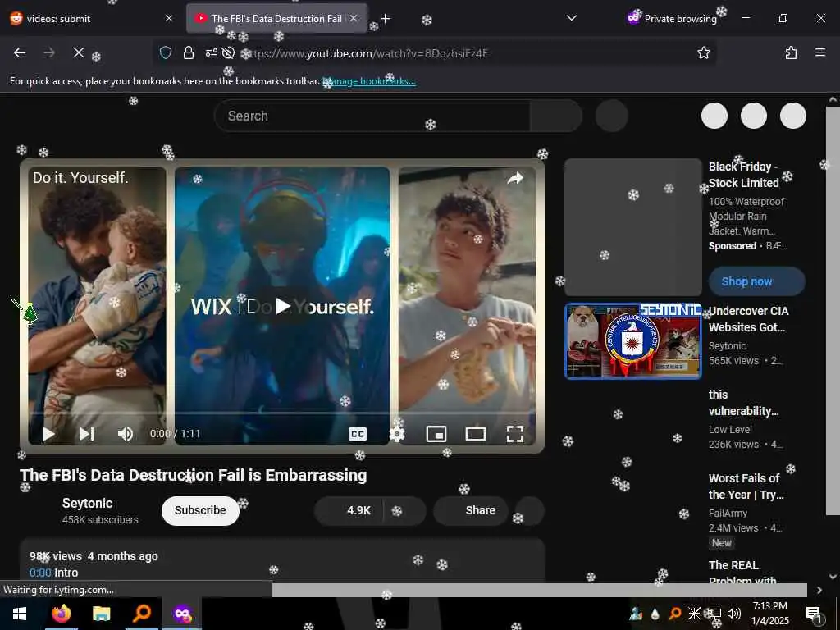Click the horizontal scrollbar right arrow
The height and width of the screenshot is (630, 840).
click(819, 590)
